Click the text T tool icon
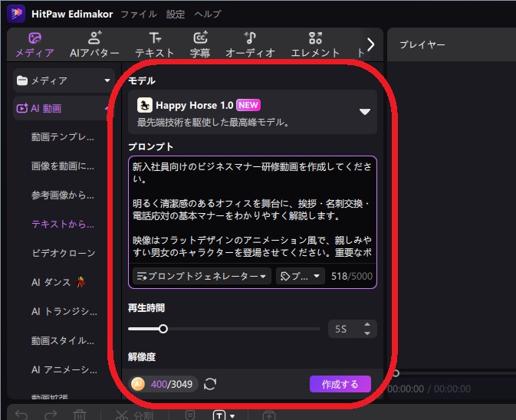 [x=219, y=415]
